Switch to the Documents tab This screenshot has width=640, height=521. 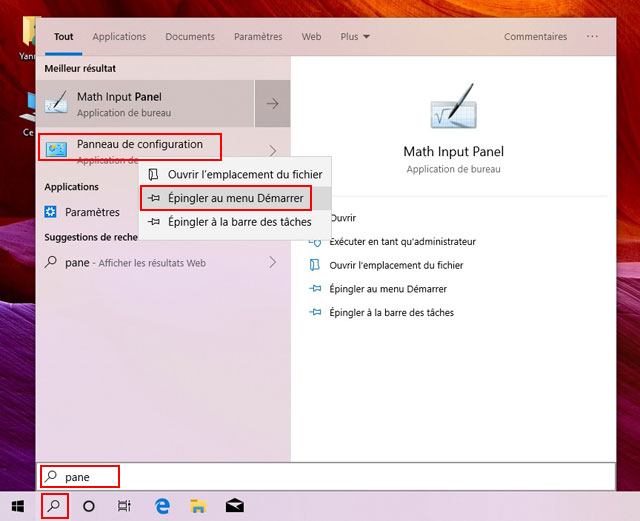point(190,37)
